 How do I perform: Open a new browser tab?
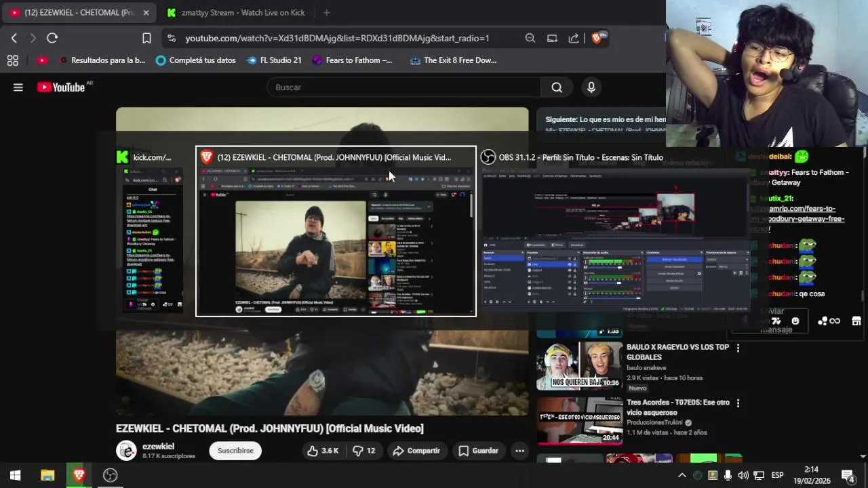point(326,13)
